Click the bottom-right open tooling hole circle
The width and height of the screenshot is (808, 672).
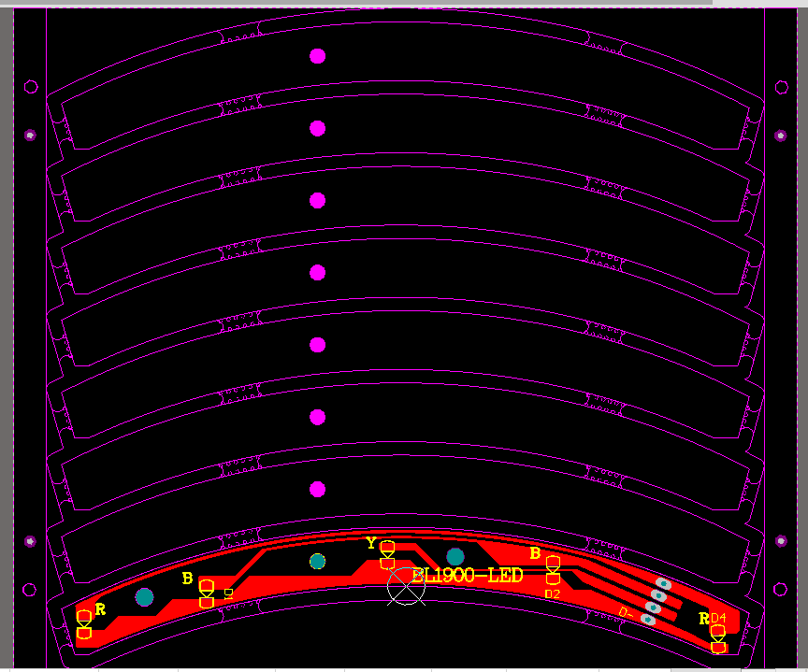pyautogui.click(x=782, y=589)
